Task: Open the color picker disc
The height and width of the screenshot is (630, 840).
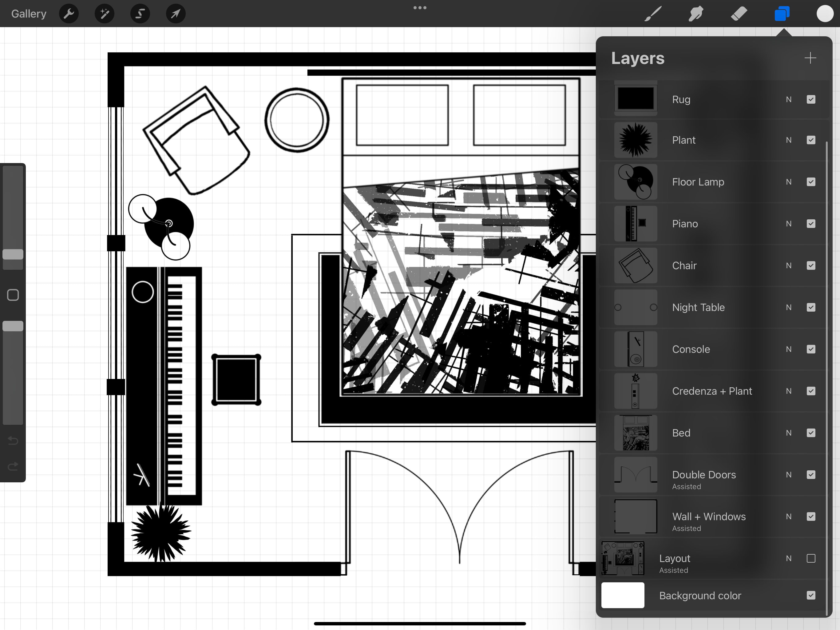Action: 825,14
